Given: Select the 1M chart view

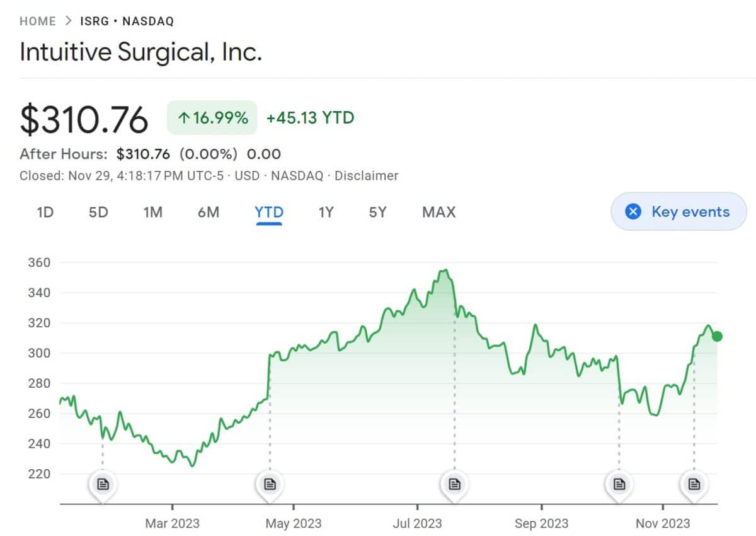Looking at the screenshot, I should click(x=152, y=213).
